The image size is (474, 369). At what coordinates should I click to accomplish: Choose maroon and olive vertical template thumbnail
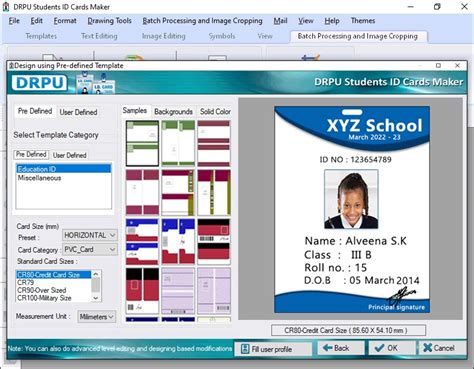click(x=214, y=192)
